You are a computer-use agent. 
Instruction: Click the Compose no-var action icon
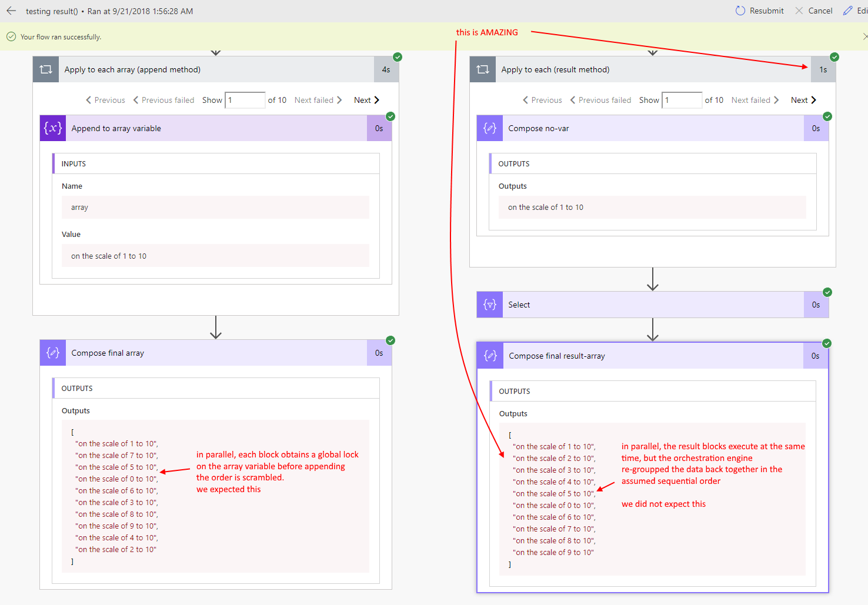click(x=490, y=128)
